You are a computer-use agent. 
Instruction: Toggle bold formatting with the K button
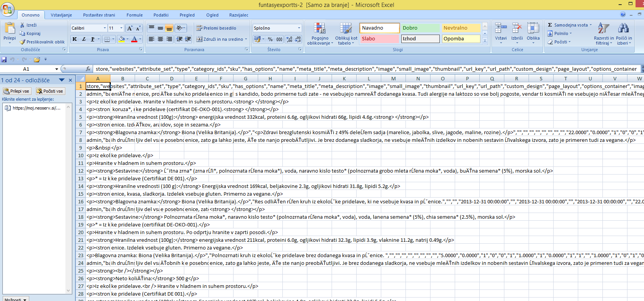tap(75, 39)
